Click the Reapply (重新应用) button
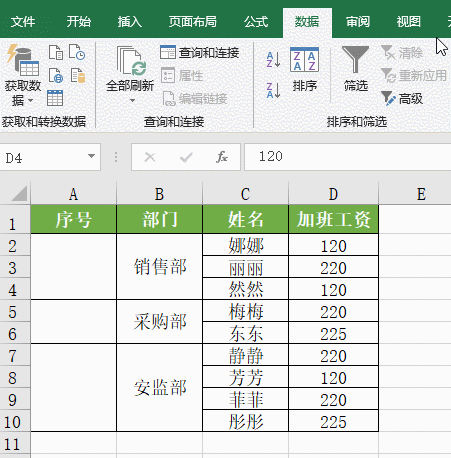The image size is (451, 458). (x=414, y=75)
